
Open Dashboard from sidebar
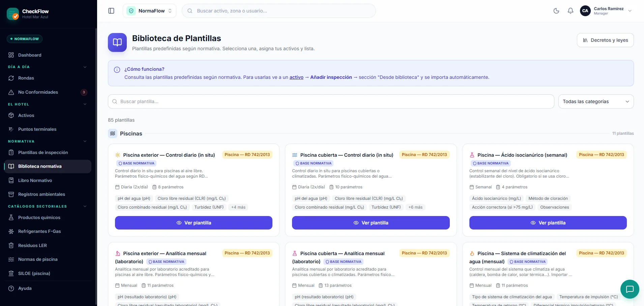pos(48,55)
